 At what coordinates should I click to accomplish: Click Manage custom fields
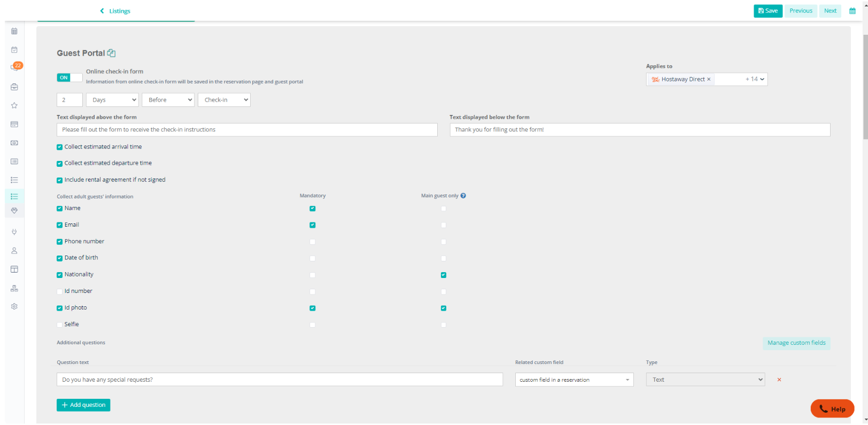(796, 343)
